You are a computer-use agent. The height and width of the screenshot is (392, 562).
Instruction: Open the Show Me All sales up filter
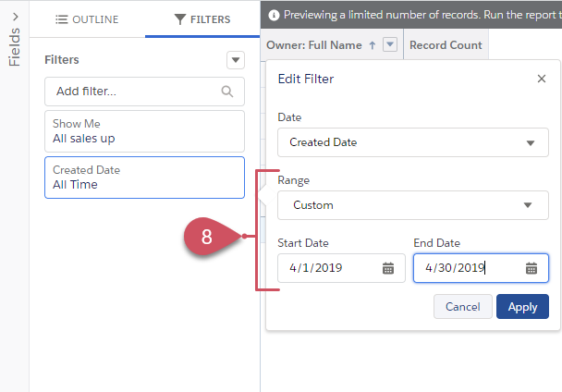click(144, 131)
